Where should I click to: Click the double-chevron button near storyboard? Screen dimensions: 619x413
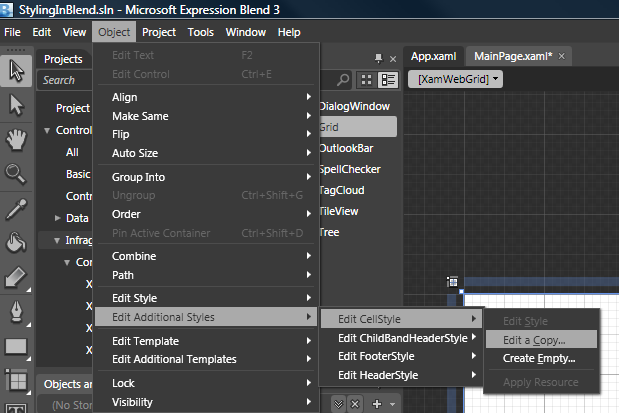point(338,404)
